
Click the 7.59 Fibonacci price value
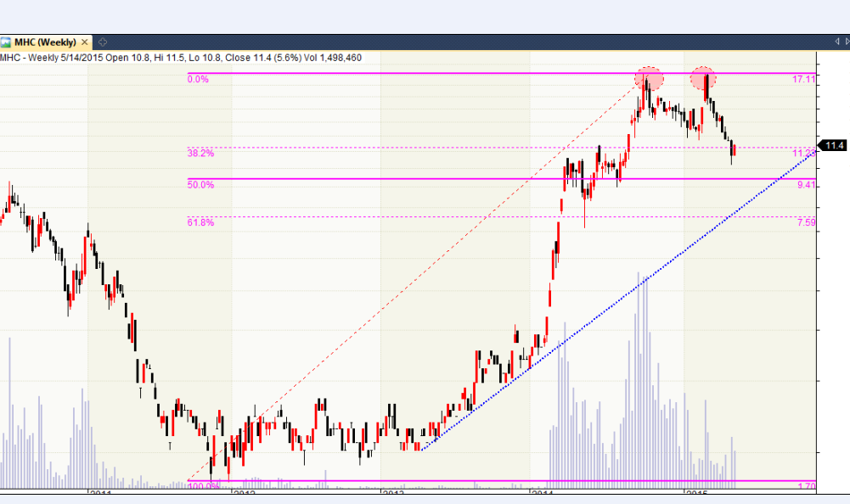tap(806, 222)
